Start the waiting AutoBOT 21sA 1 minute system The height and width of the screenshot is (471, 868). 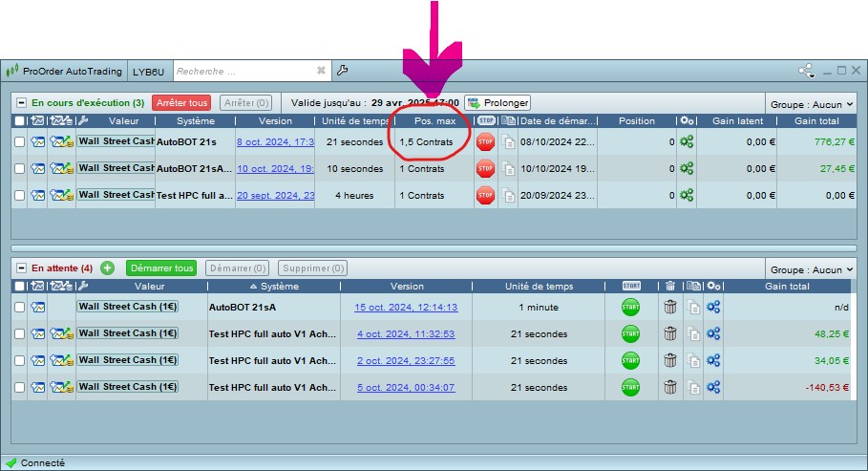[x=630, y=307]
